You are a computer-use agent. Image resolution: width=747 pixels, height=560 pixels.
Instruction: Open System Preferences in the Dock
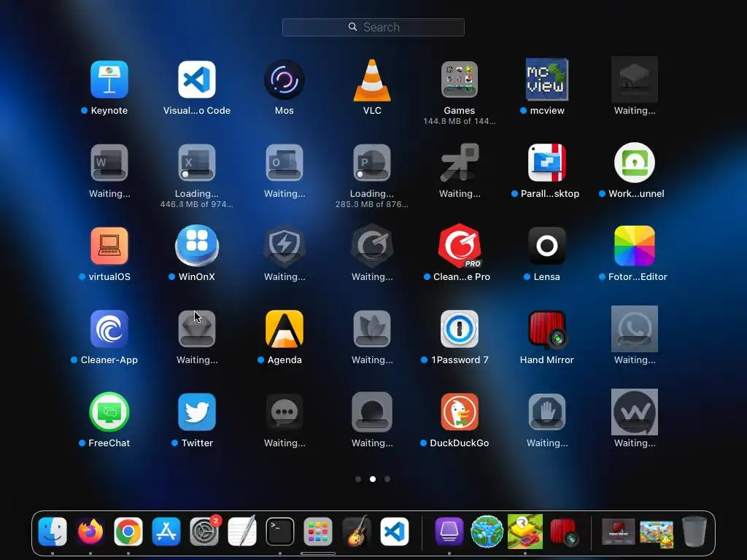pos(204,532)
